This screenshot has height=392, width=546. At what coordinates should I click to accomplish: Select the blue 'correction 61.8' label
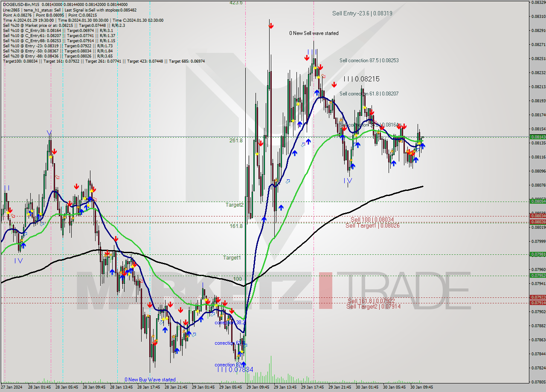coord(229,343)
